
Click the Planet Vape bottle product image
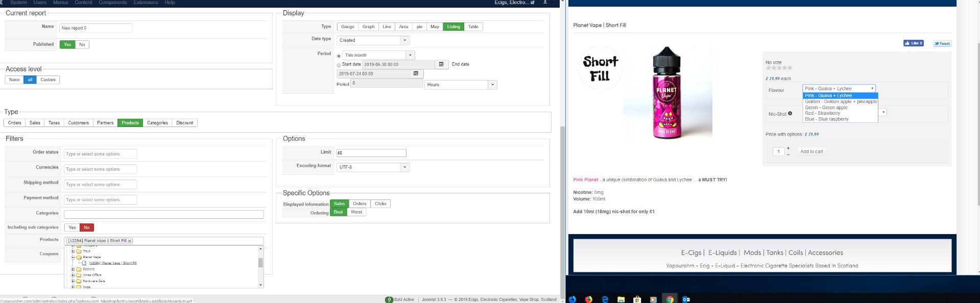[667, 93]
